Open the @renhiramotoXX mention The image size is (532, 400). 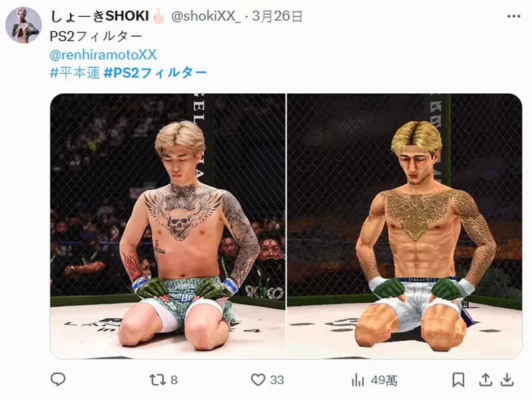[x=103, y=55]
